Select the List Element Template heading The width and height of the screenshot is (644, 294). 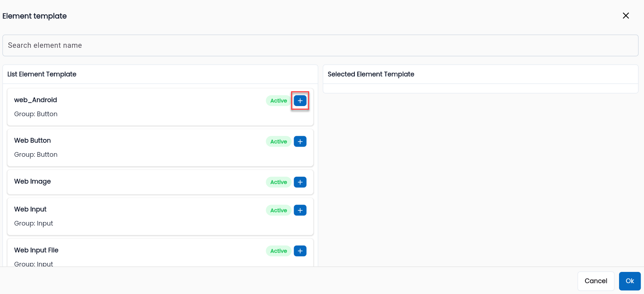42,74
